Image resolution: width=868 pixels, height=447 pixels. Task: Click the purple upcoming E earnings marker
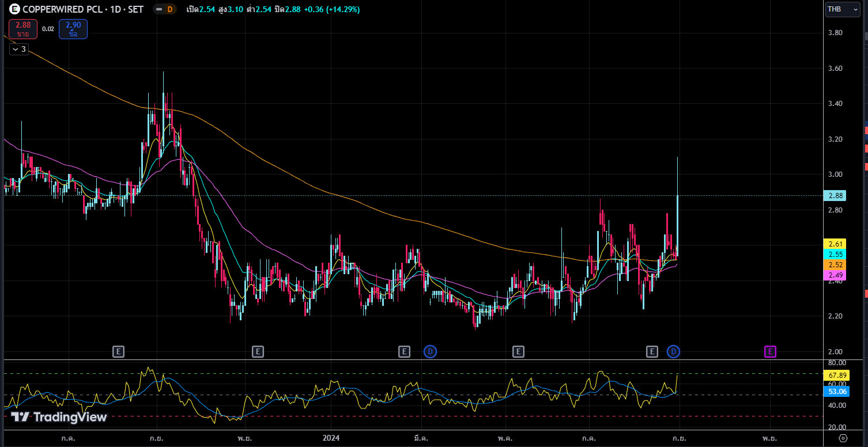pos(770,351)
